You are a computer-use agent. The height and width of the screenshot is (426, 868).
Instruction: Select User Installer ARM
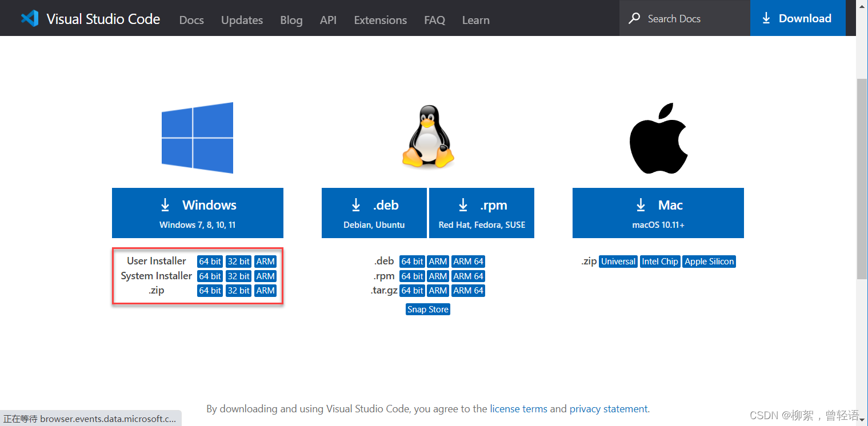(x=266, y=262)
